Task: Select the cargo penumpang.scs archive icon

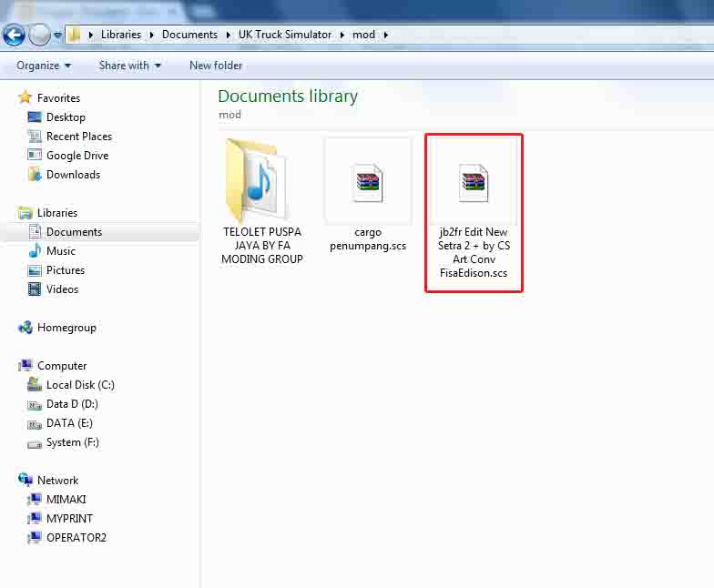Action: point(368,183)
